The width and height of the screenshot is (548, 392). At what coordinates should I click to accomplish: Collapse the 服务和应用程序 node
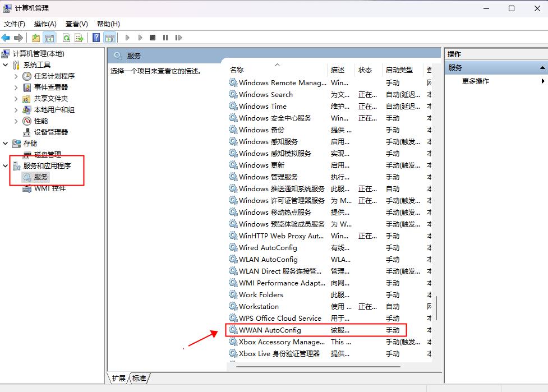coord(5,165)
